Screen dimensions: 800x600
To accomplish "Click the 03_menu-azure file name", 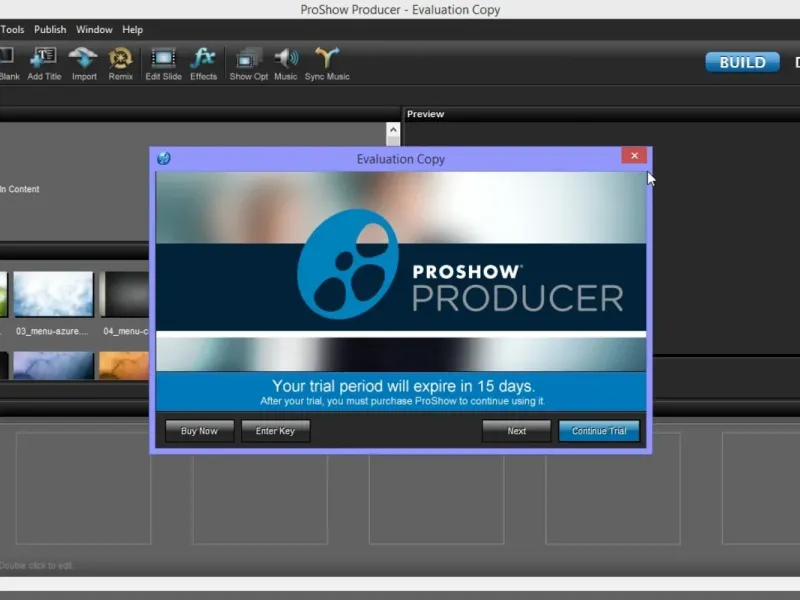I will coord(52,331).
